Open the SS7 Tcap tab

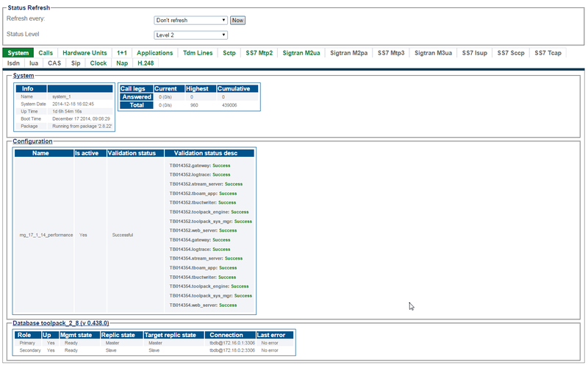coord(548,53)
